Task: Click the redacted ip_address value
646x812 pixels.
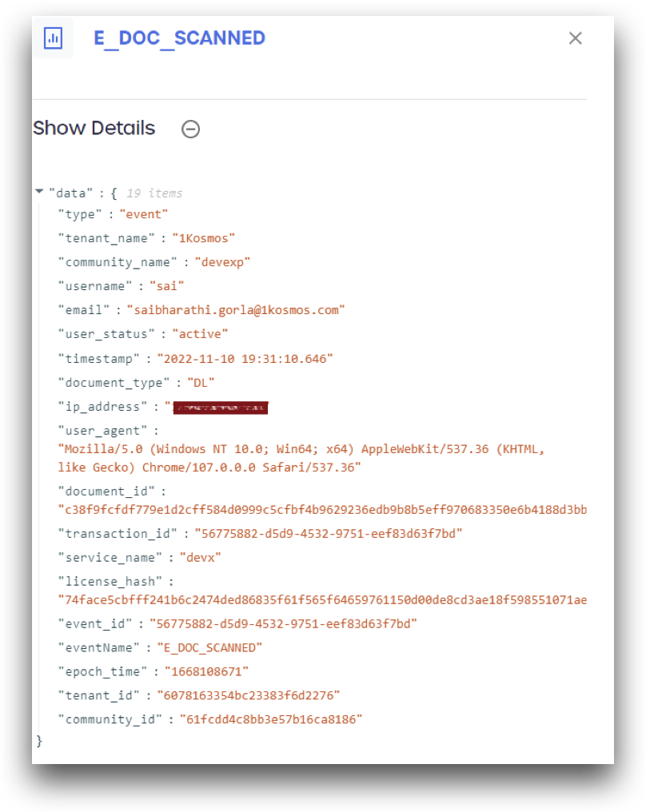Action: coord(220,408)
